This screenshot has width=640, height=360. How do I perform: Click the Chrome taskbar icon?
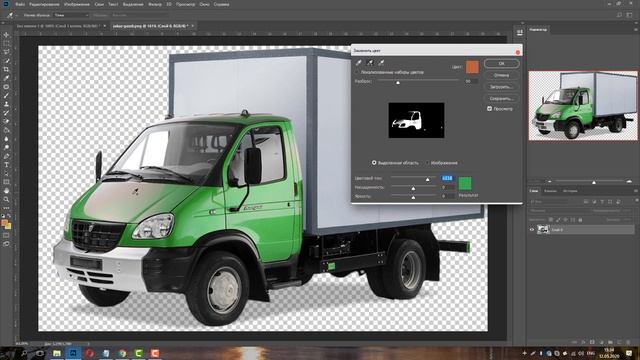[122, 353]
